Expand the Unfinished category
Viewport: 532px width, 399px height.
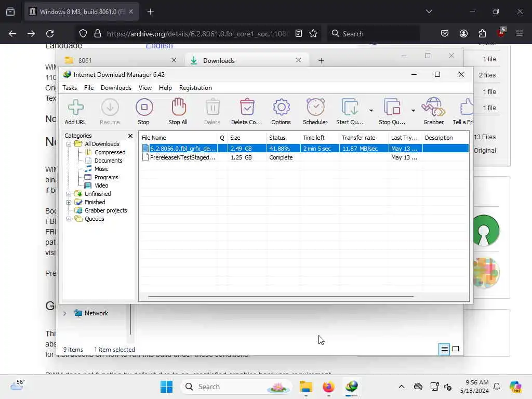69,194
